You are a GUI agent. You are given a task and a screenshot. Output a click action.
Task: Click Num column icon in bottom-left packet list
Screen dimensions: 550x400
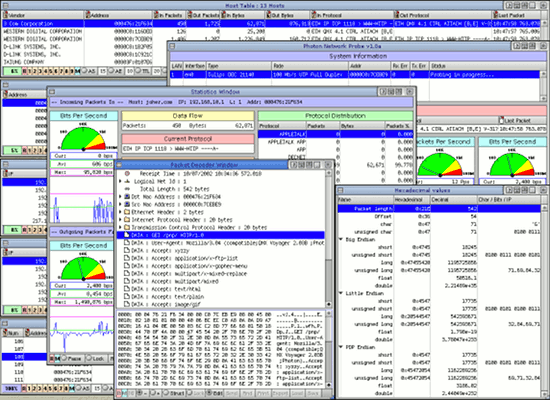(x=5, y=332)
